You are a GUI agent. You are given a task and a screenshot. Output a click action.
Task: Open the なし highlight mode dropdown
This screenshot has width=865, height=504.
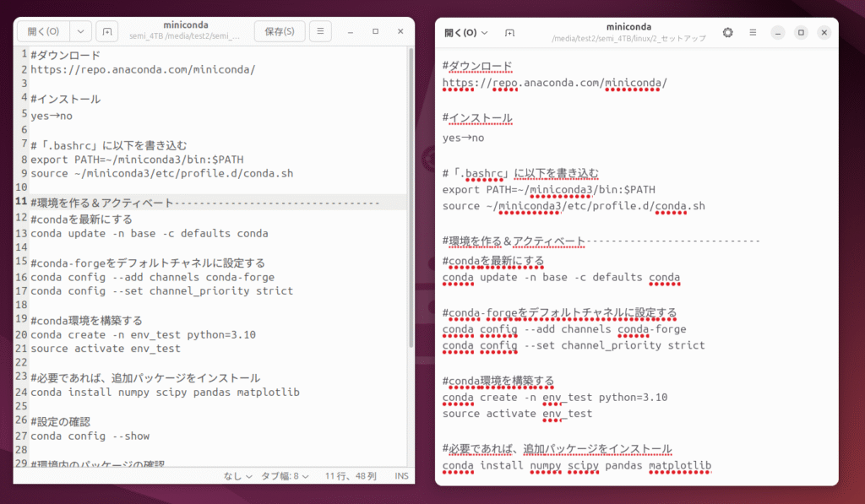(237, 476)
